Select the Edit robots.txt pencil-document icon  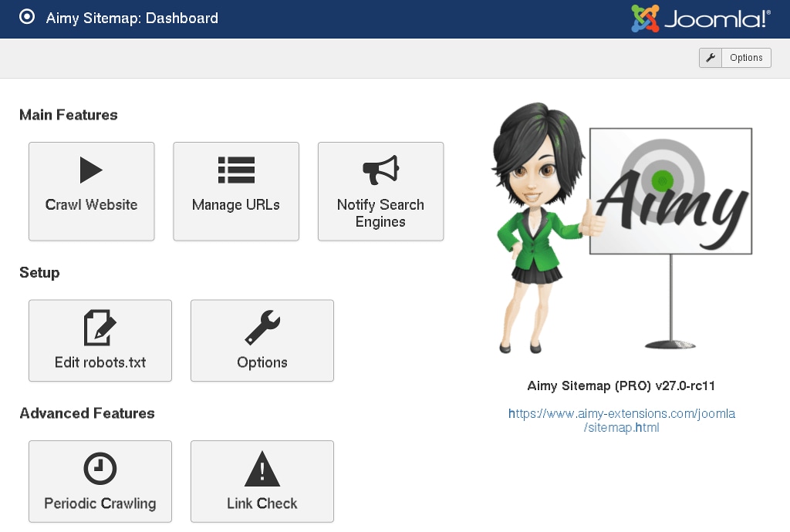100,328
